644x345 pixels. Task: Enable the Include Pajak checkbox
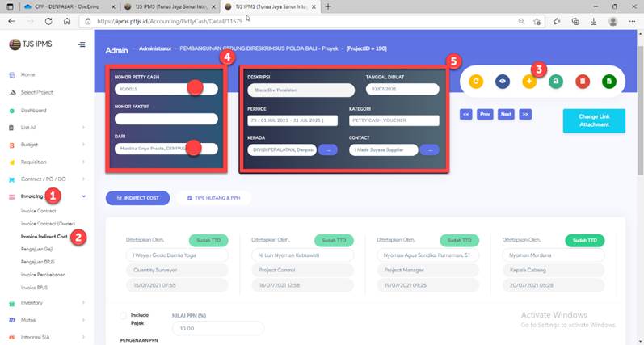point(123,315)
